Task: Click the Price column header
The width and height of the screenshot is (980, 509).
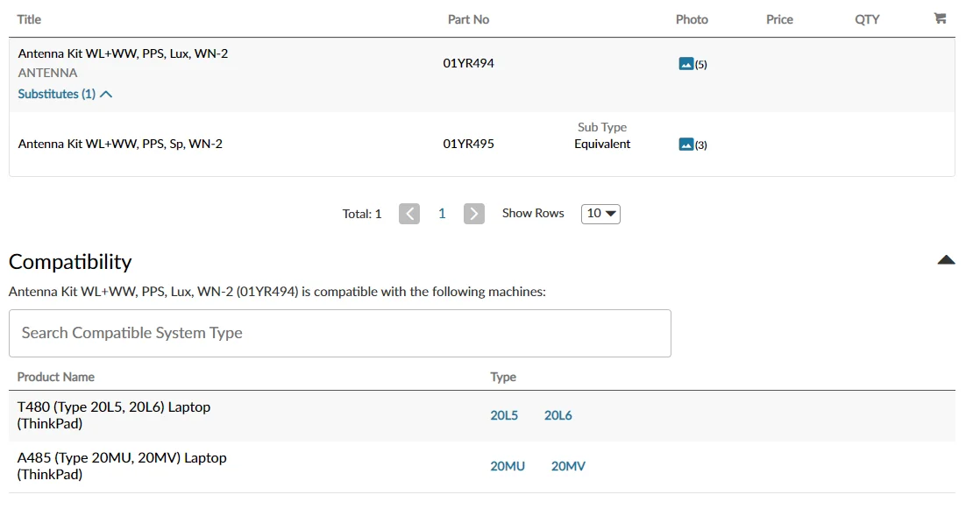Action: [779, 19]
